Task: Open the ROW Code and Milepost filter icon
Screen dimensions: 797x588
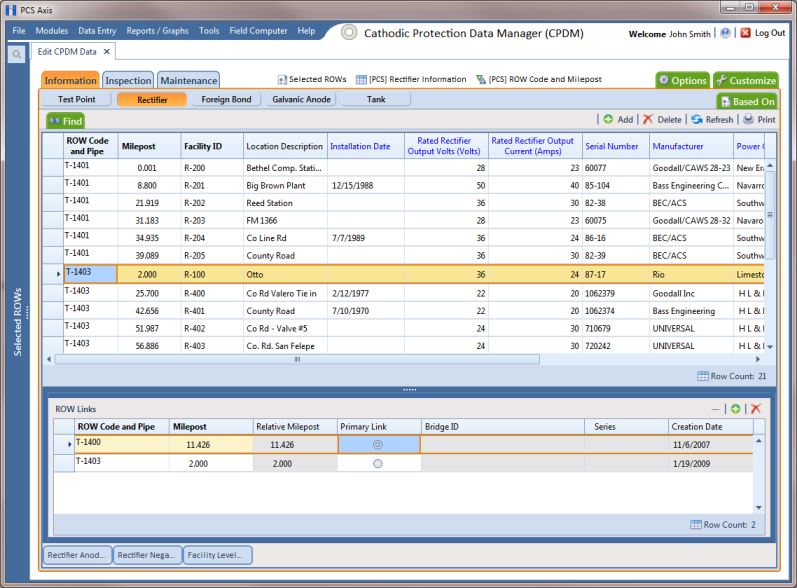Action: (x=481, y=79)
